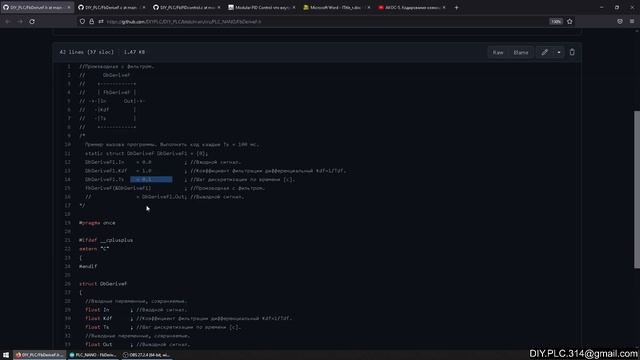Viewport: 640px width, 360px height.
Task: Close the video tab
Action: (444, 7)
